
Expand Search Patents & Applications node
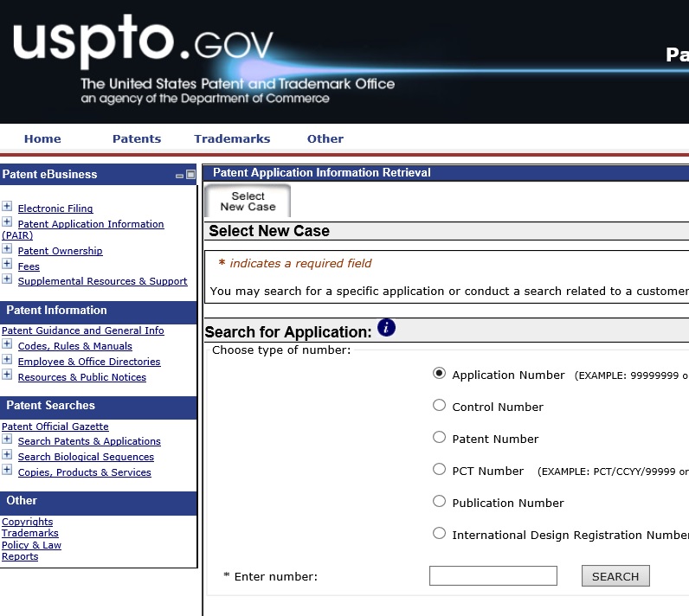pyautogui.click(x=7, y=439)
